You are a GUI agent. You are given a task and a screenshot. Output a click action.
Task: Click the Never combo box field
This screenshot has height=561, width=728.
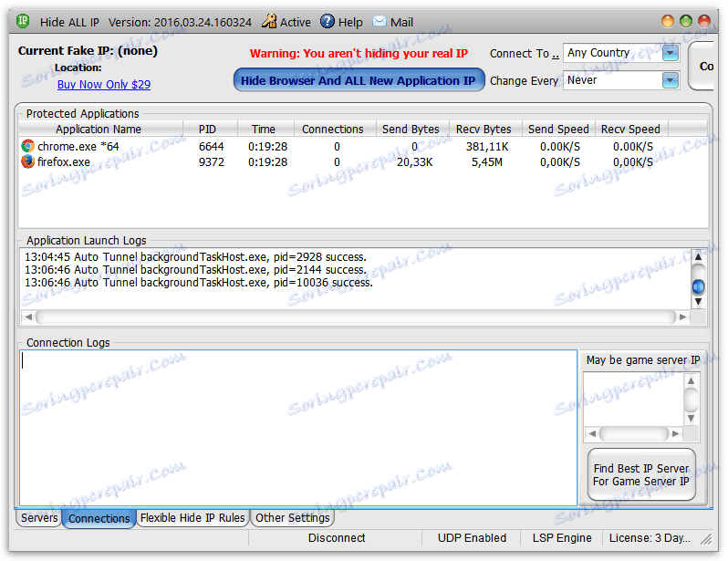pyautogui.click(x=621, y=80)
